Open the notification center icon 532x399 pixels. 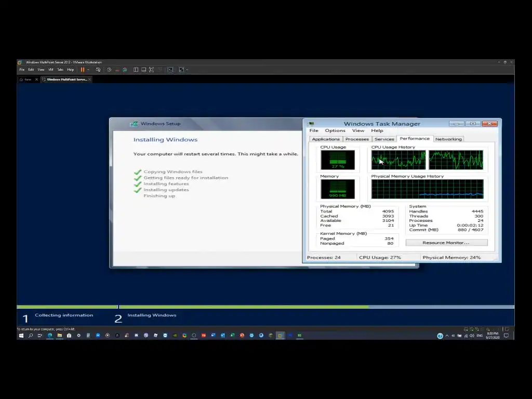tap(506, 336)
